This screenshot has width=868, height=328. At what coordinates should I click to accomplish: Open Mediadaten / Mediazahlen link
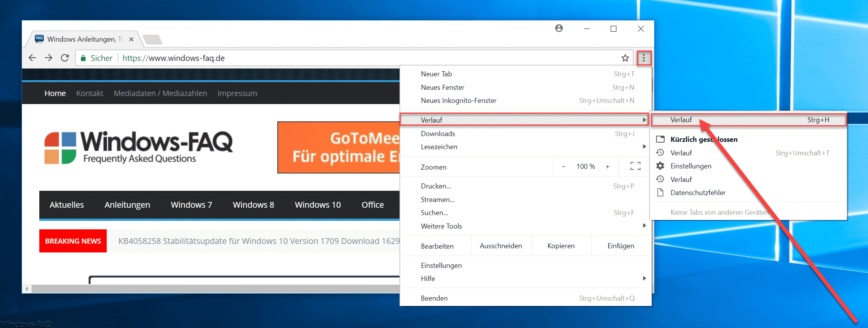coord(160,93)
